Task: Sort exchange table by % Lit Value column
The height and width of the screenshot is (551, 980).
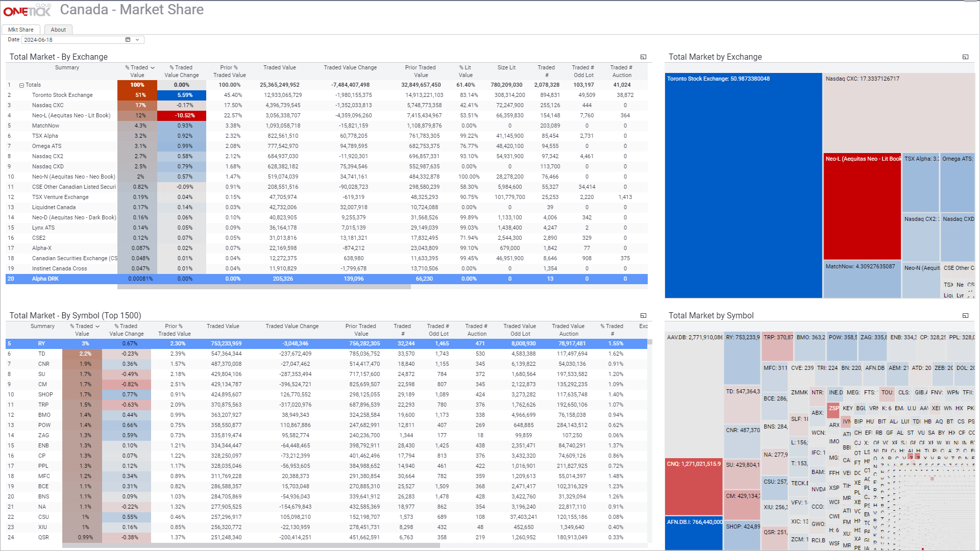Action: click(465, 71)
